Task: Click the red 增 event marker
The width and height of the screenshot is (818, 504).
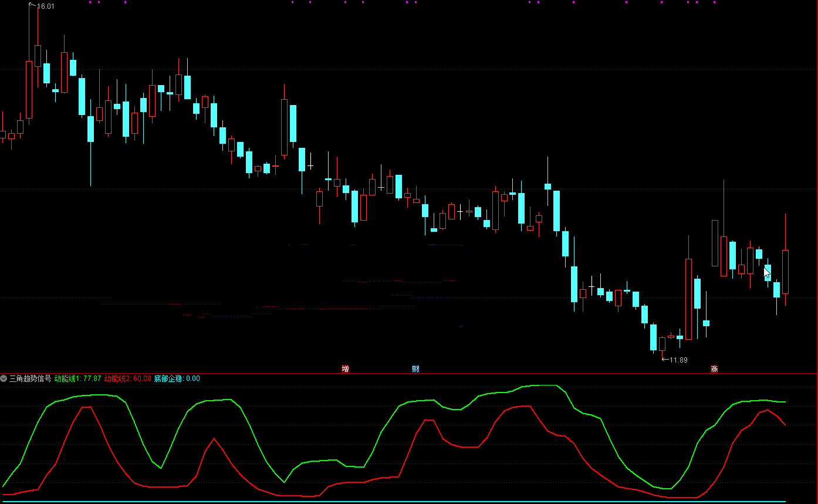Action: coord(346,368)
